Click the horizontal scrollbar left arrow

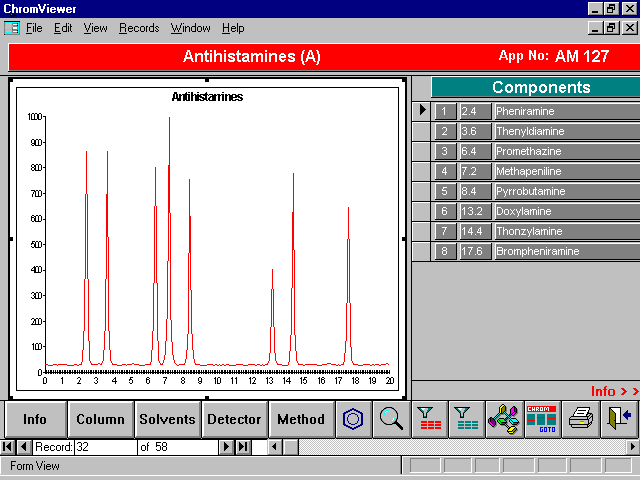point(274,447)
